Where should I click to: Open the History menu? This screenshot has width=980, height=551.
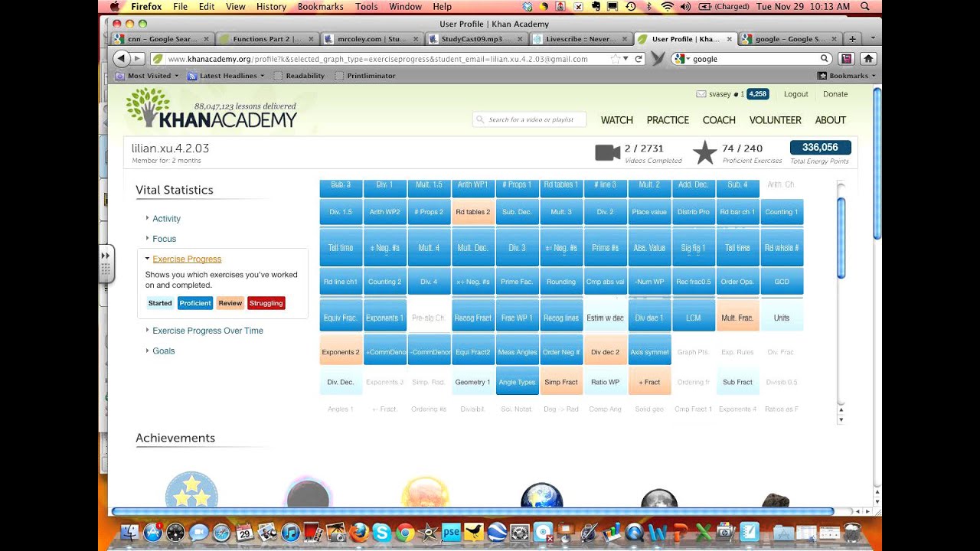click(271, 6)
